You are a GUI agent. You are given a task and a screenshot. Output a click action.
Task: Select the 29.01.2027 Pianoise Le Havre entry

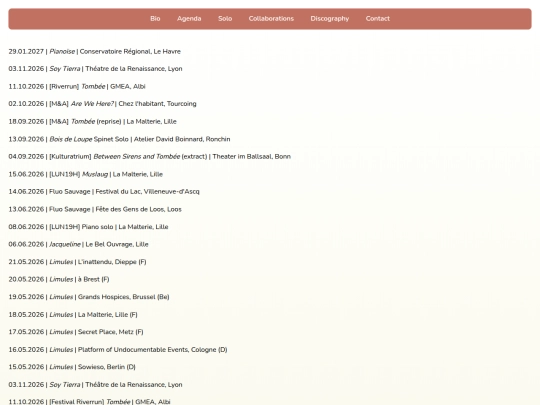coord(94,51)
